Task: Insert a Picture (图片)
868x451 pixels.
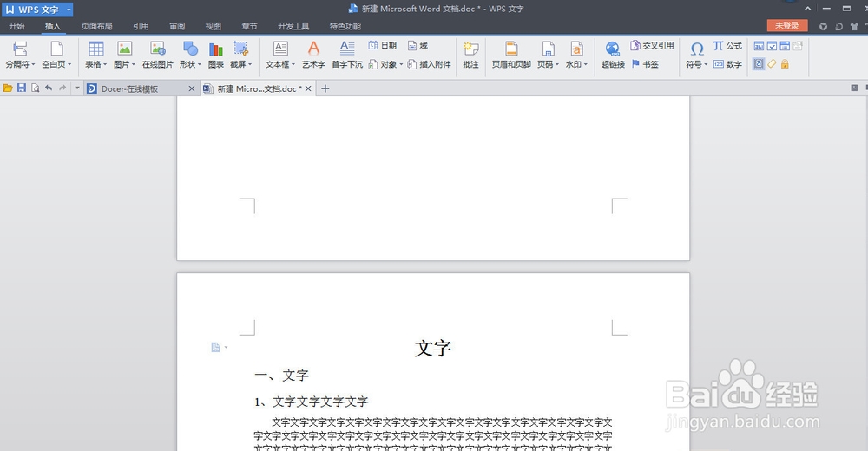Action: point(124,55)
